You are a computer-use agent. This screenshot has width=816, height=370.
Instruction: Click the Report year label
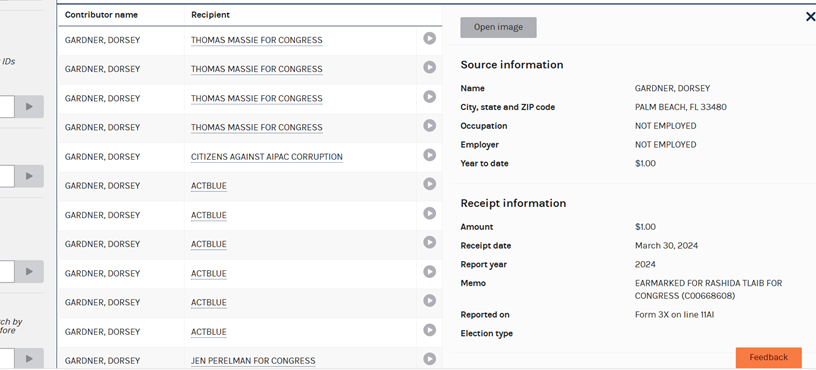point(483,264)
